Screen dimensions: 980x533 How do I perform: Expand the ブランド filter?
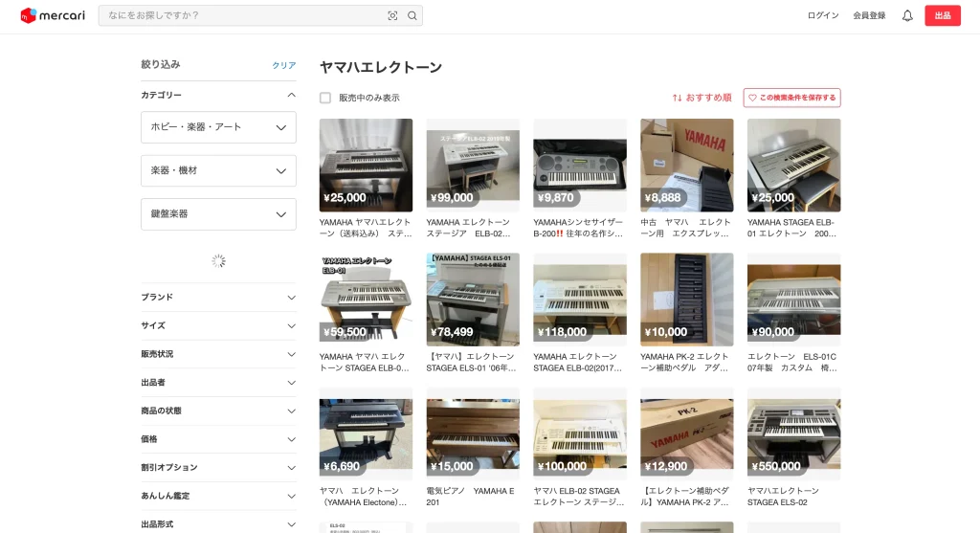218,297
